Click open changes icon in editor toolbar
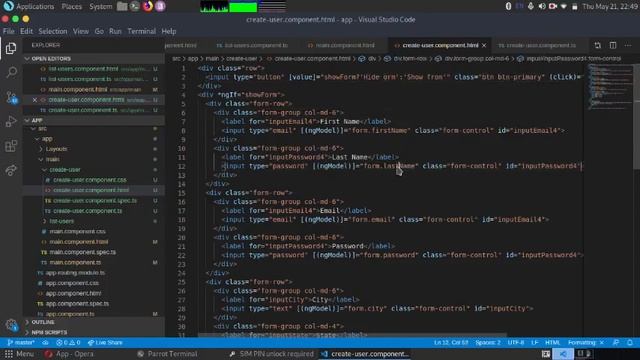This screenshot has height=360, width=640. tap(598, 45)
